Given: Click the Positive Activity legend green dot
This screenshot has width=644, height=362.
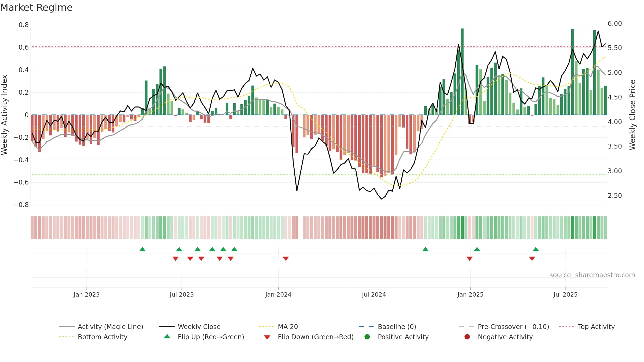Looking at the screenshot, I should click(367, 337).
